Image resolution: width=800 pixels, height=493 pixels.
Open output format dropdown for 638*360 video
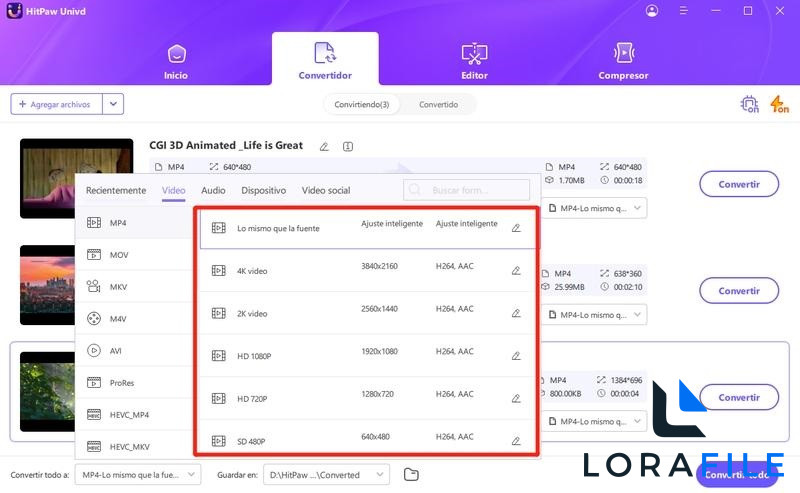tap(594, 315)
